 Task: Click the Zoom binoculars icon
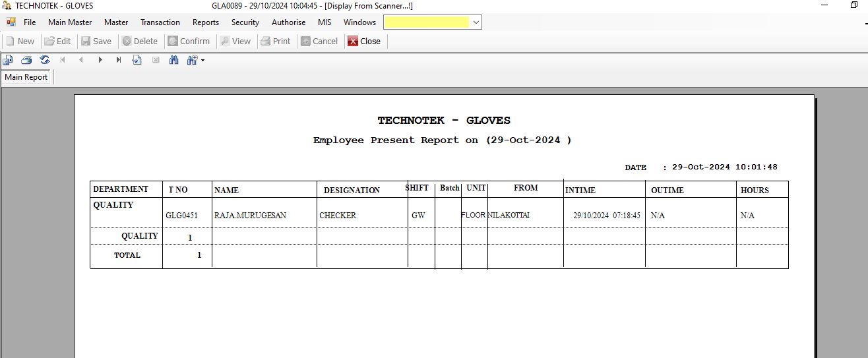pyautogui.click(x=192, y=60)
